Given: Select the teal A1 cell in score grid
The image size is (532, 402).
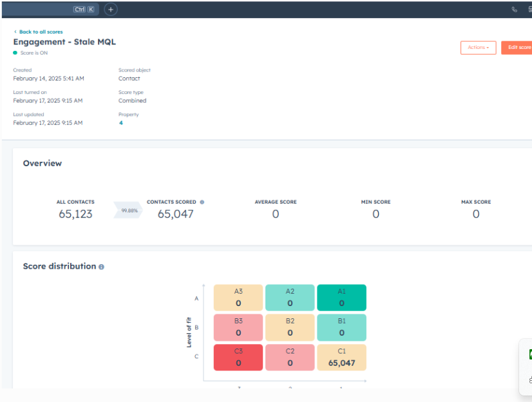Looking at the screenshot, I should (x=341, y=297).
